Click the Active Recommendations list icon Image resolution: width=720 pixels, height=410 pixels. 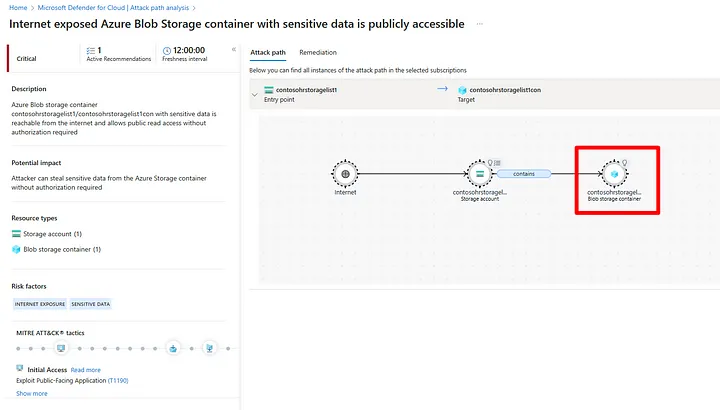[x=91, y=51]
